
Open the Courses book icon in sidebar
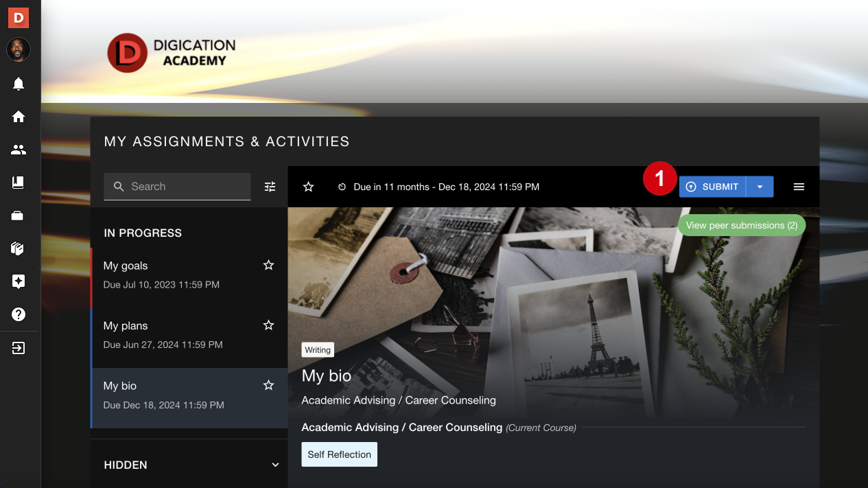pyautogui.click(x=19, y=183)
